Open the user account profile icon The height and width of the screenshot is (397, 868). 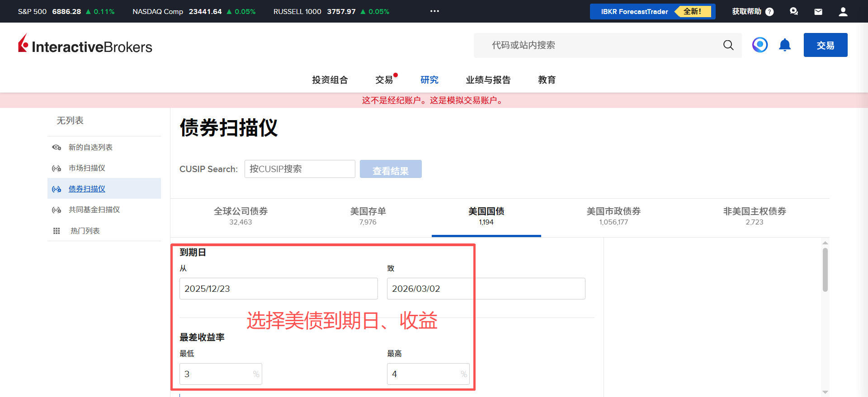tap(843, 12)
